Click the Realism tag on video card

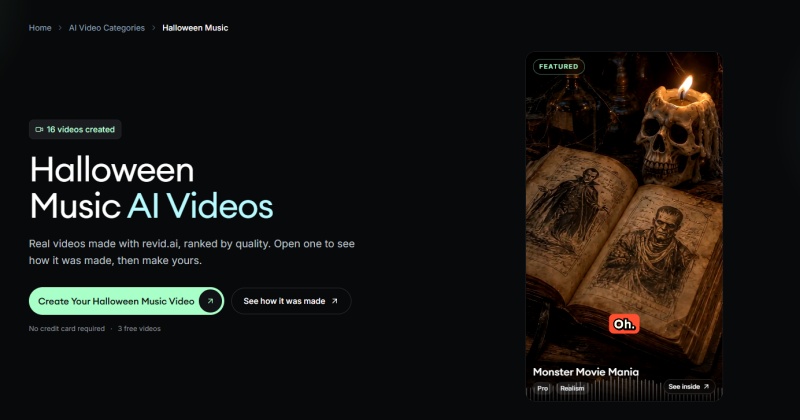[572, 388]
